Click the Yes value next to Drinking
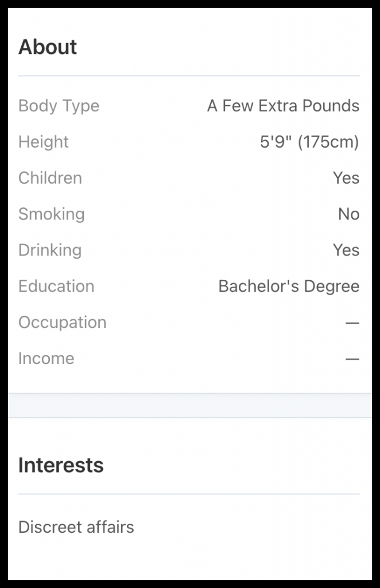 click(x=346, y=250)
